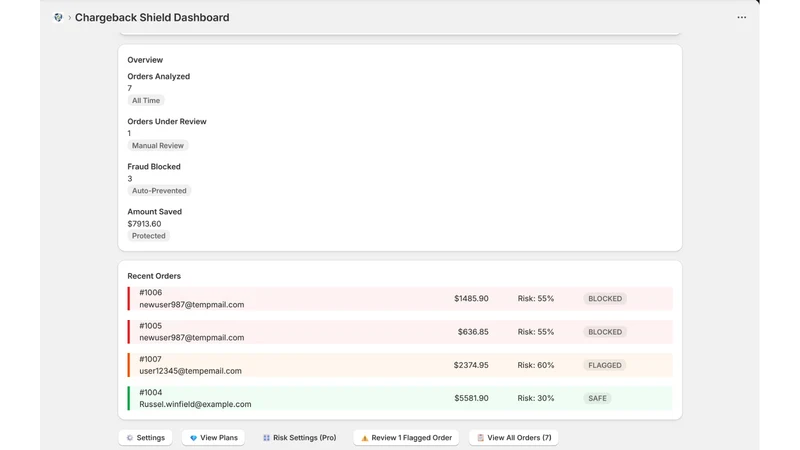Select order #1005 row
The image size is (800, 450).
tap(400, 332)
